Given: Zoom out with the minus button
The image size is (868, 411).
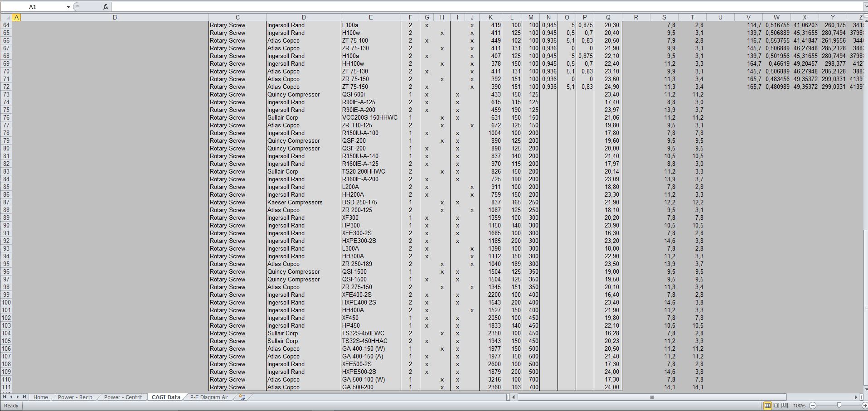Looking at the screenshot, I should tap(813, 406).
